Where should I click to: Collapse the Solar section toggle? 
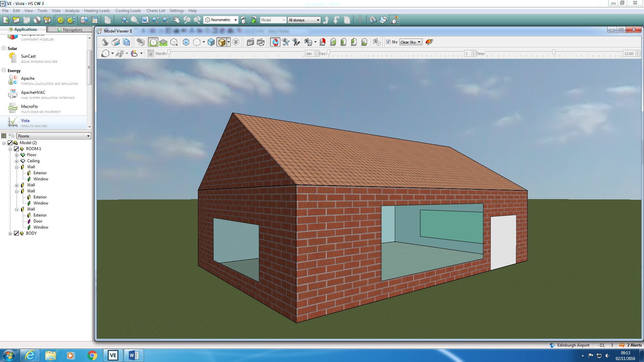[x=4, y=48]
